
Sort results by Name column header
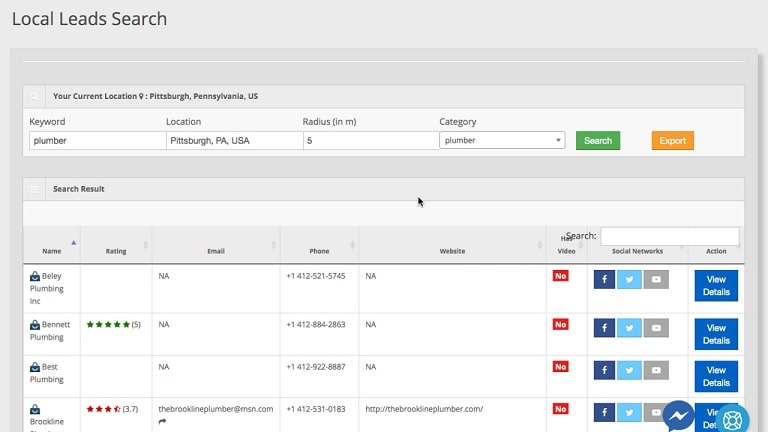(52, 251)
